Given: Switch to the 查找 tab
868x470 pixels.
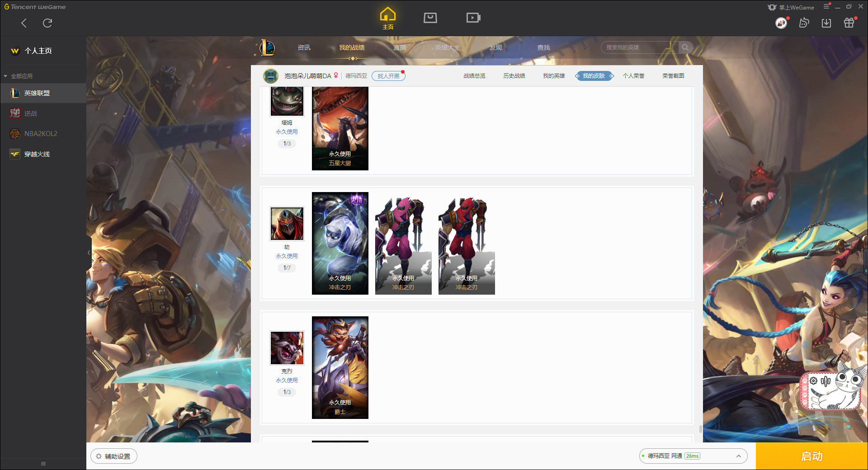Looking at the screenshot, I should point(543,47).
